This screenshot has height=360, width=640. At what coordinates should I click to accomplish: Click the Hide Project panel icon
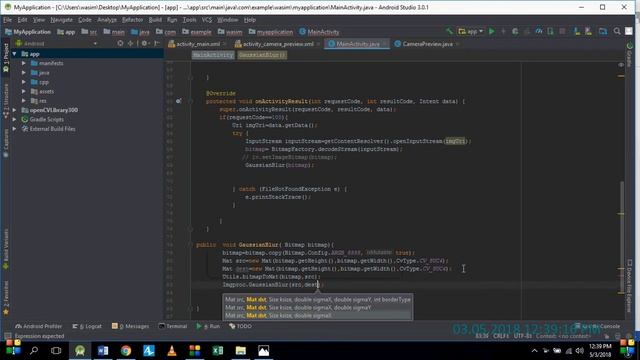pyautogui.click(x=157, y=43)
